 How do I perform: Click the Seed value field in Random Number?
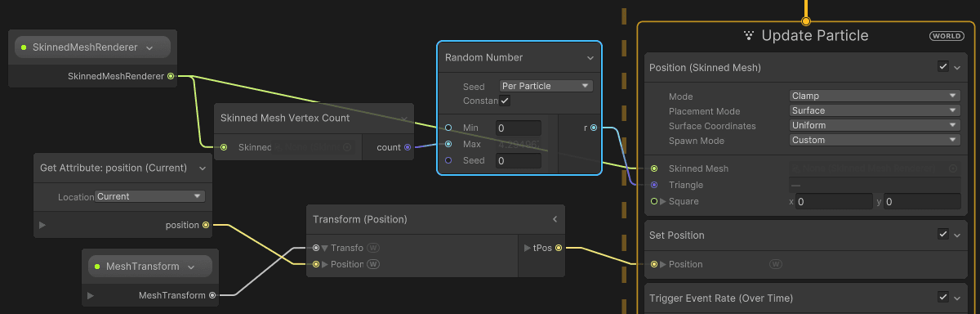(x=518, y=160)
